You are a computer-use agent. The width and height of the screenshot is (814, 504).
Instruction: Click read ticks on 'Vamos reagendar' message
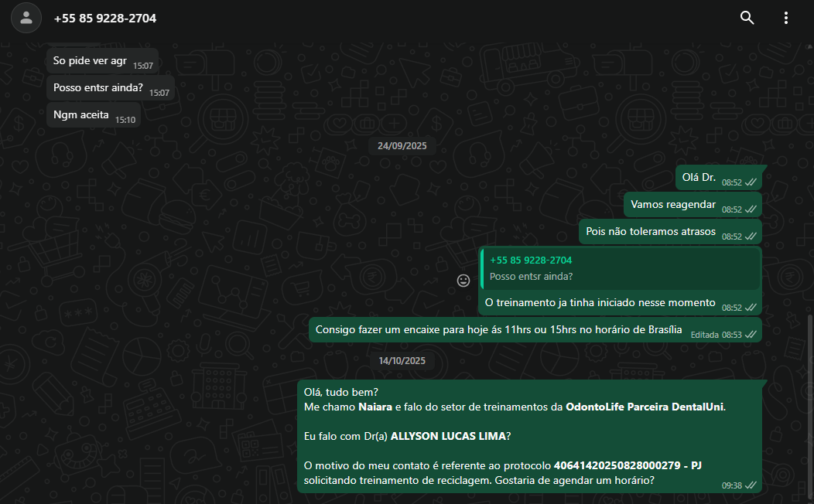coord(751,209)
